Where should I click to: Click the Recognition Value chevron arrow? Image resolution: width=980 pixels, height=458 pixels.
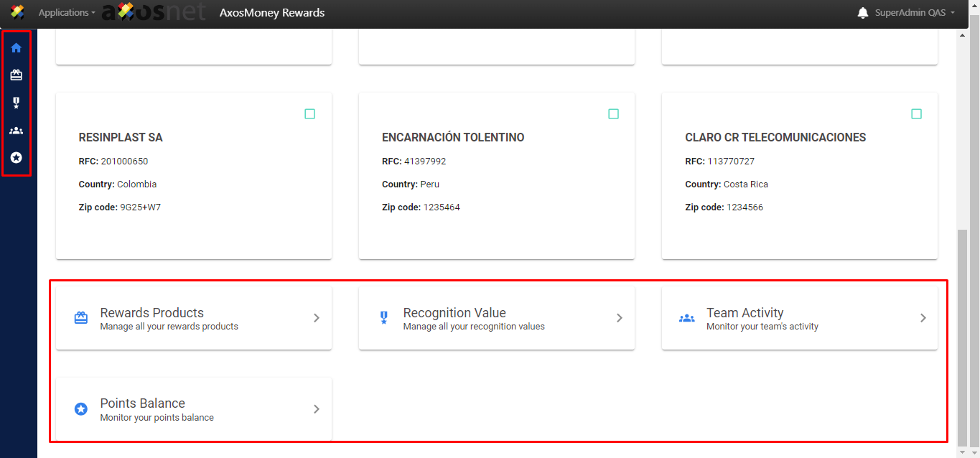(620, 318)
